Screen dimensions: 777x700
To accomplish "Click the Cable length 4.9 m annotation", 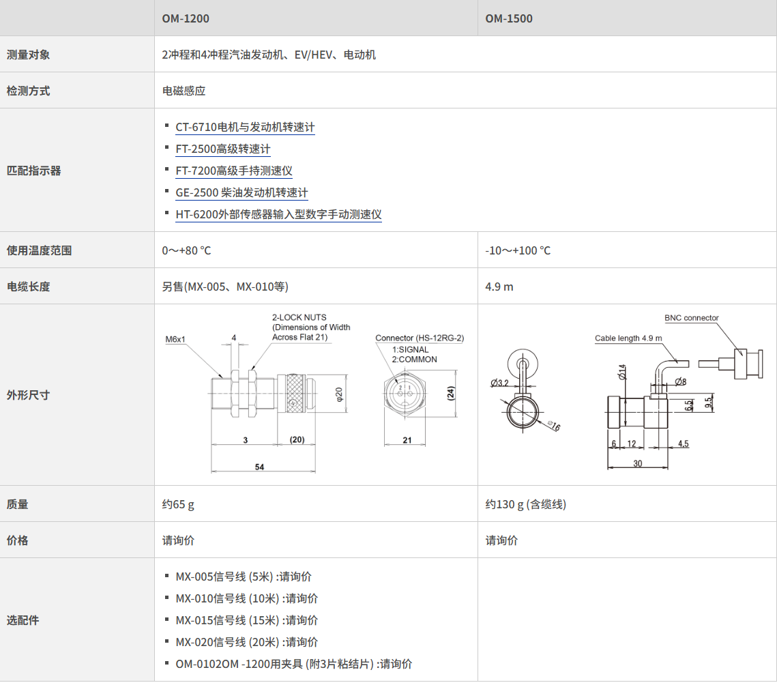I will point(628,338).
